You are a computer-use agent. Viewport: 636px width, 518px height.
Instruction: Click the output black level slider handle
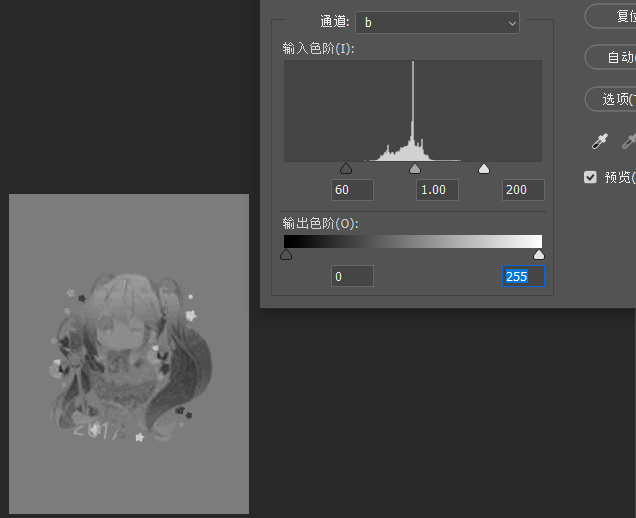[286, 254]
